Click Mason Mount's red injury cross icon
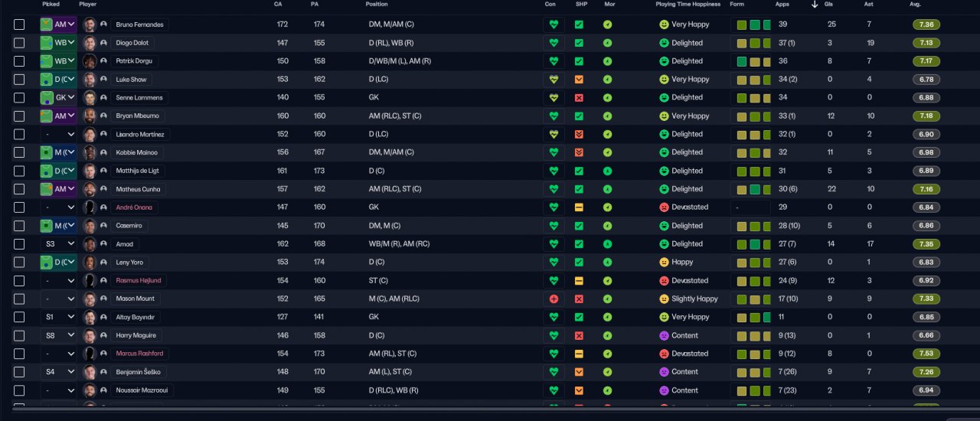Viewport: 980px width, 421px height. click(554, 299)
